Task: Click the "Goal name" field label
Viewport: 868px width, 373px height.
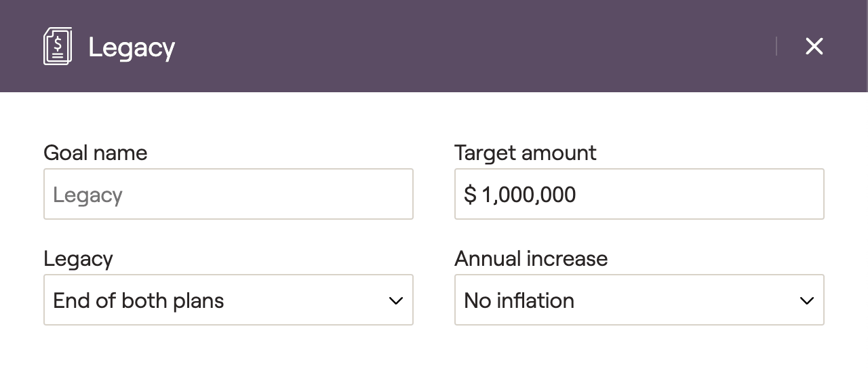Action: point(95,153)
